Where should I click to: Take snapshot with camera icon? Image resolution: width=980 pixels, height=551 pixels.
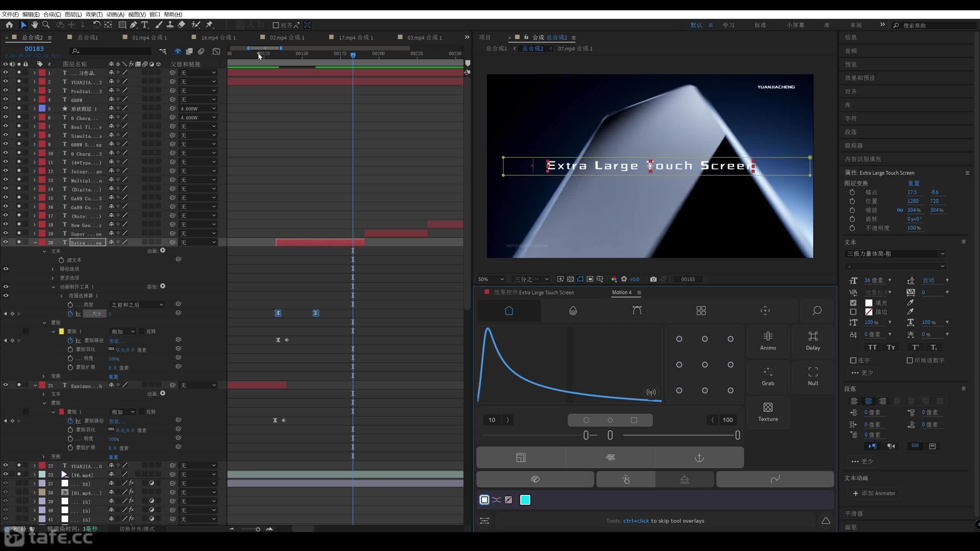pyautogui.click(x=653, y=279)
